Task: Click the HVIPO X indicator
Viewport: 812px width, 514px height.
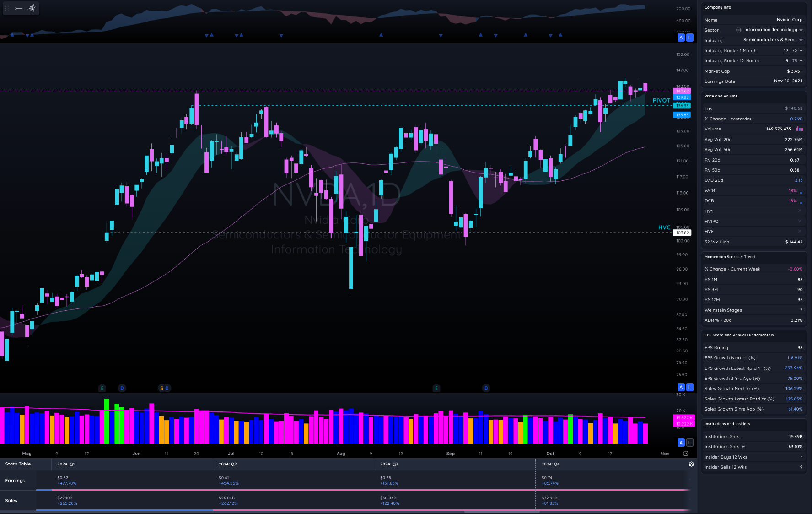Action: pos(800,221)
